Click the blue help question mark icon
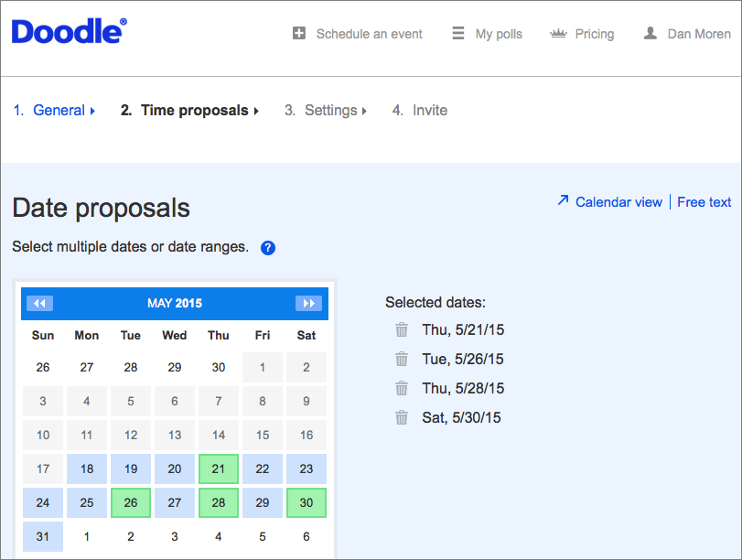Image resolution: width=742 pixels, height=560 pixels. pyautogui.click(x=268, y=247)
